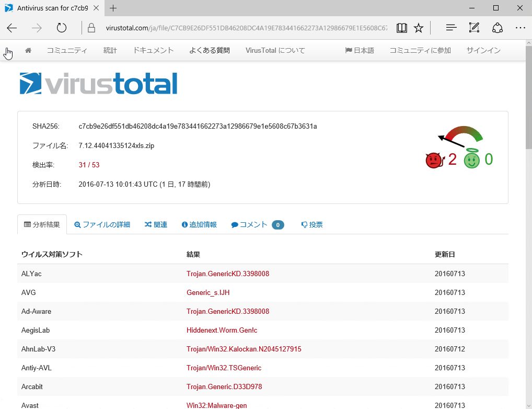Open VirusTotal について nav item
The width and height of the screenshot is (532, 409).
click(x=275, y=50)
